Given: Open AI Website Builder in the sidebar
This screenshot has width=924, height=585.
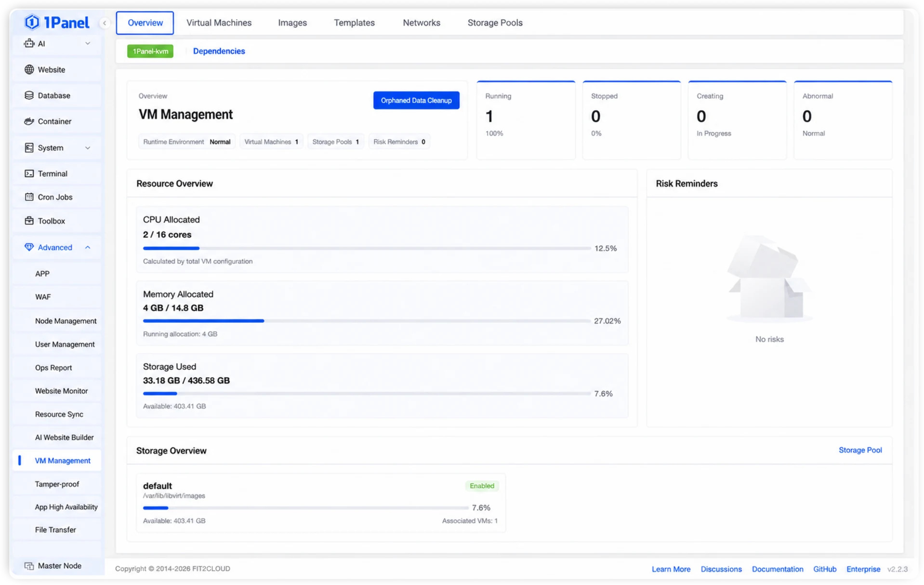Looking at the screenshot, I should click(57, 438).
